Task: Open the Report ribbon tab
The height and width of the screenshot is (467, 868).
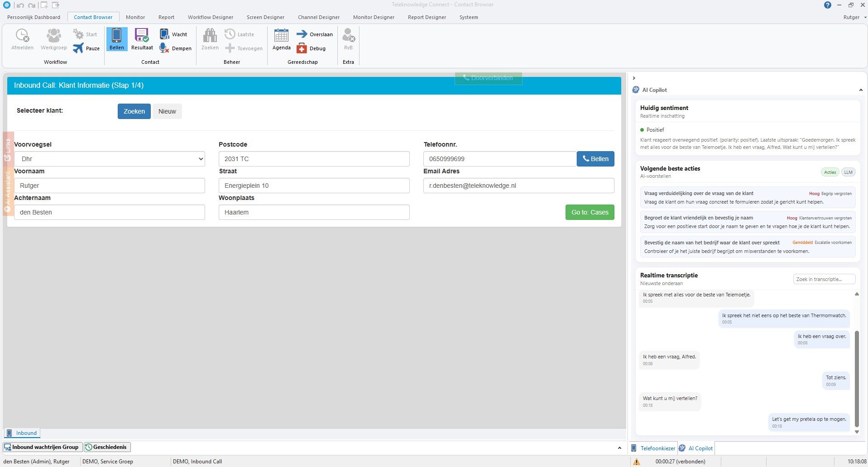Action: pyautogui.click(x=166, y=17)
